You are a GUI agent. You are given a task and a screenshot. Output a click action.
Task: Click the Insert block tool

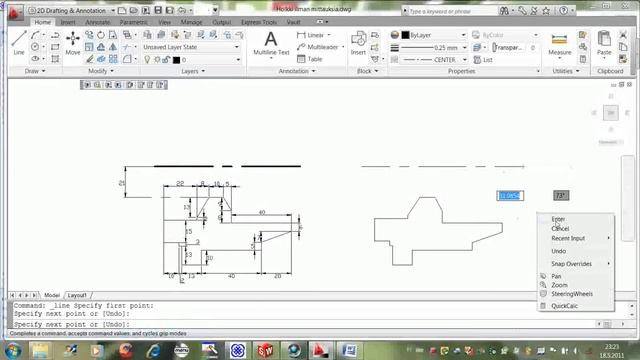point(358,43)
